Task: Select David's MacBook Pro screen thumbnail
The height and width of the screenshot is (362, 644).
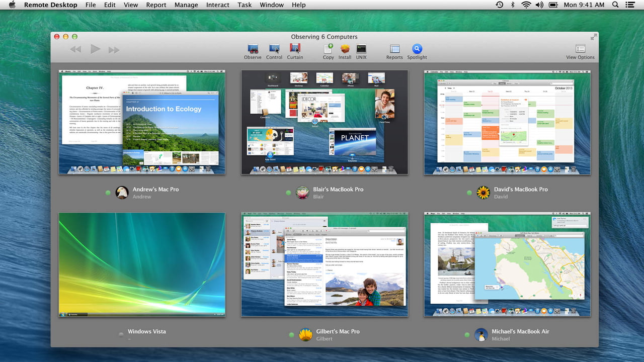Action: [x=507, y=122]
